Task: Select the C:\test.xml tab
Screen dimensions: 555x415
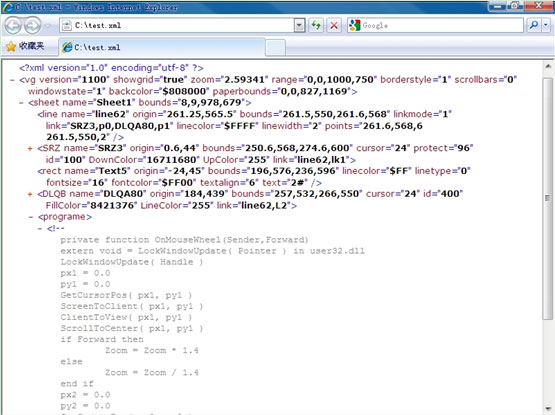Action: (x=162, y=47)
